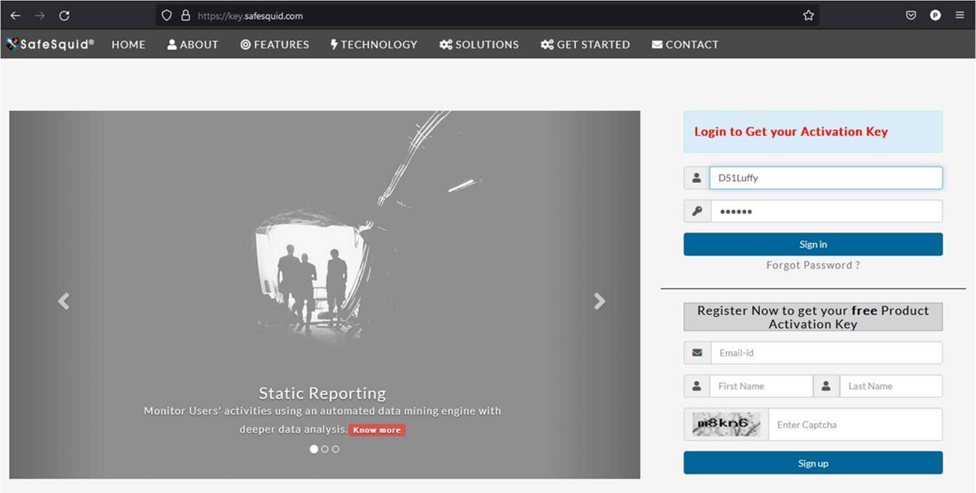
Task: Open the SOLUTIONS menu item
Action: point(479,45)
